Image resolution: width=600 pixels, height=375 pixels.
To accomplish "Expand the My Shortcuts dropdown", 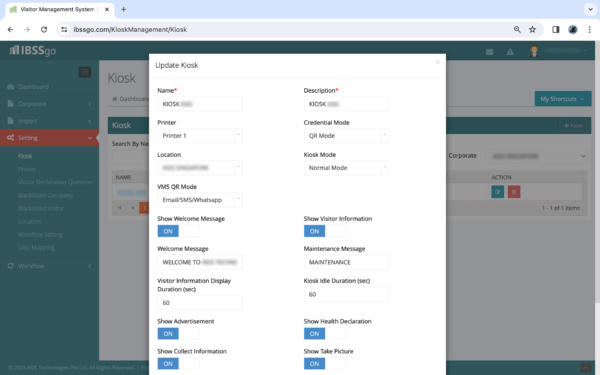I will click(x=562, y=99).
